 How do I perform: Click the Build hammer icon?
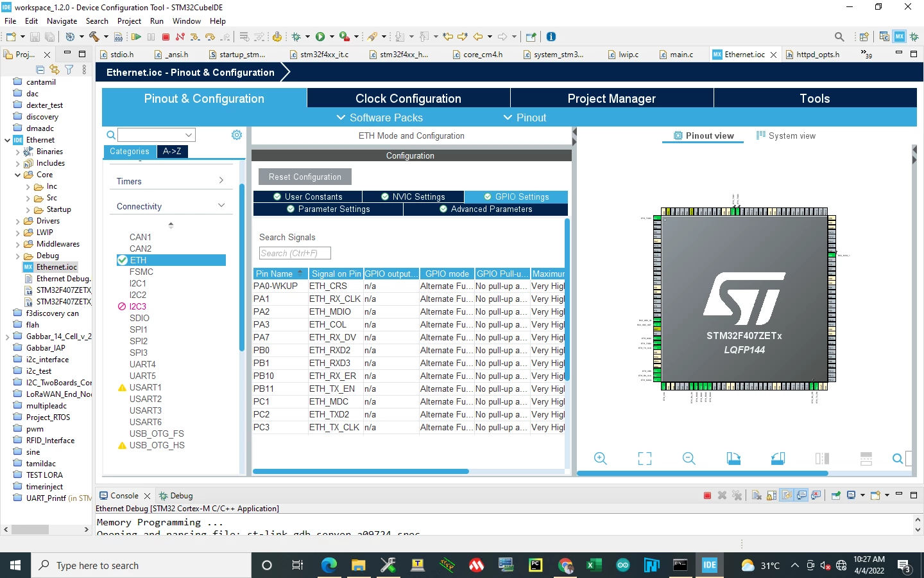[94, 37]
